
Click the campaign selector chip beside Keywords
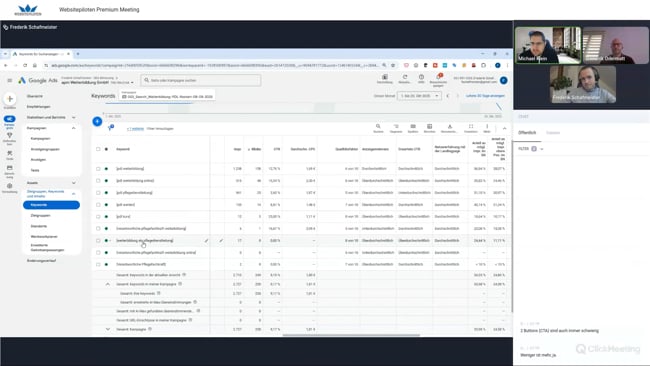coord(167,95)
